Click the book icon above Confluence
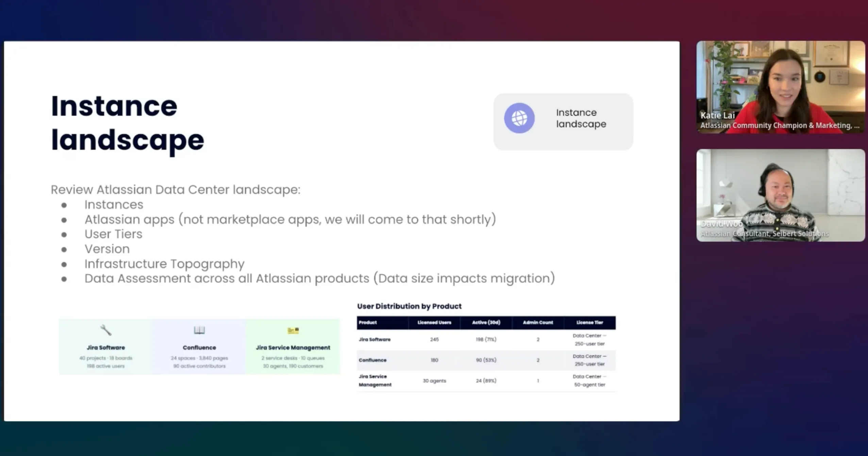This screenshot has height=456, width=868. click(199, 330)
